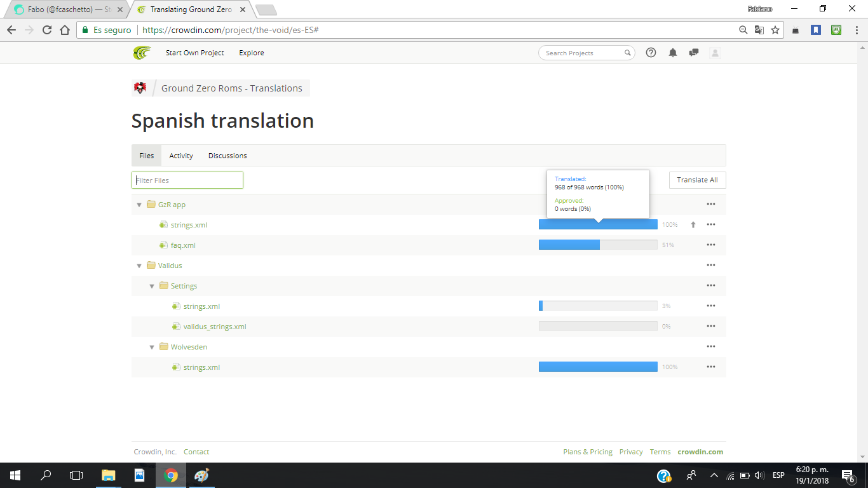Switch to the Files tab
Image resolution: width=868 pixels, height=488 pixels.
[x=146, y=156]
